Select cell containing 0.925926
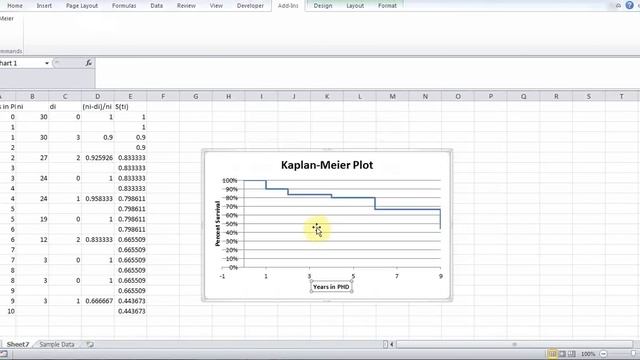The width and height of the screenshot is (640, 360). point(98,158)
